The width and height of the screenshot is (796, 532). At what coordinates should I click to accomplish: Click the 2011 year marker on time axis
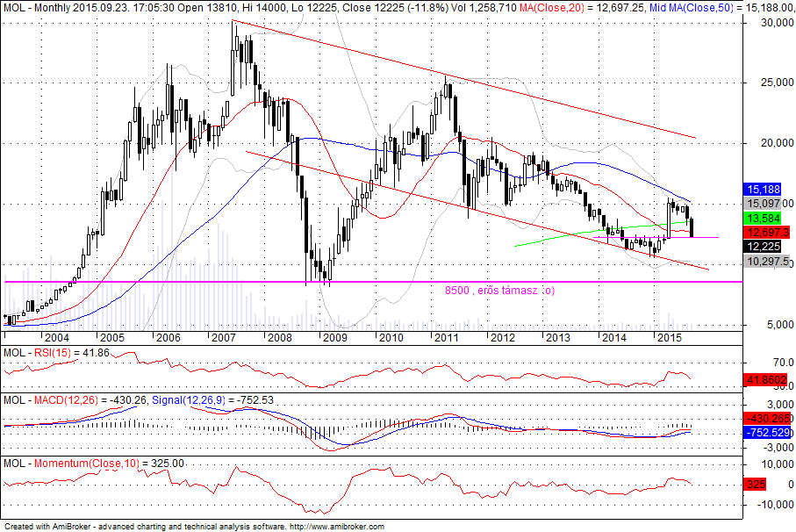click(x=446, y=338)
